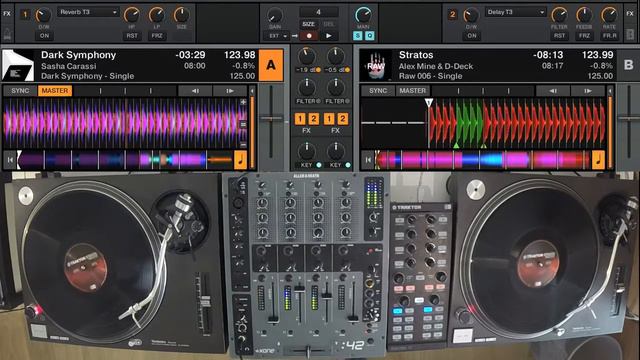Click the Stratos RAW cover art thumbnail
Image resolution: width=640 pixels, height=360 pixels.
coord(376,65)
